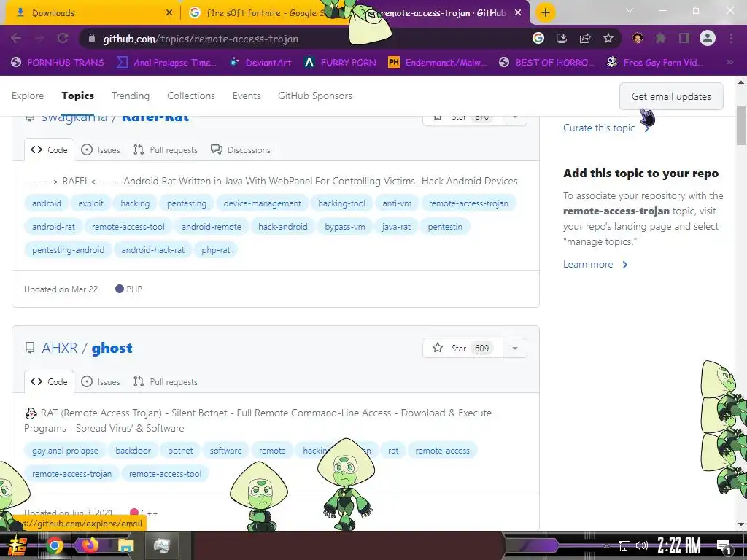The height and width of the screenshot is (560, 747).
Task: Close the Downloads tab
Action: tap(169, 13)
